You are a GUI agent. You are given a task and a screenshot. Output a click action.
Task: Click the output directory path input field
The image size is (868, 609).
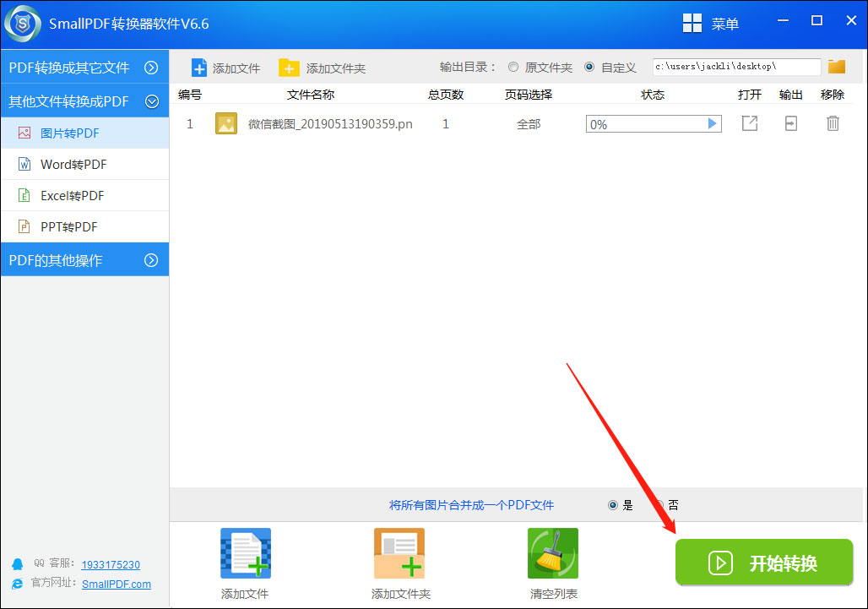point(735,66)
